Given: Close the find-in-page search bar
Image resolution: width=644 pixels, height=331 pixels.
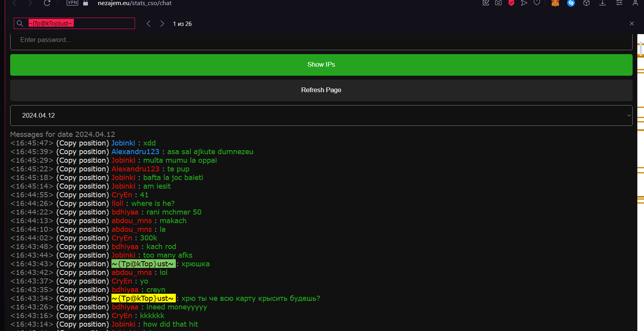Looking at the screenshot, I should pos(632,24).
